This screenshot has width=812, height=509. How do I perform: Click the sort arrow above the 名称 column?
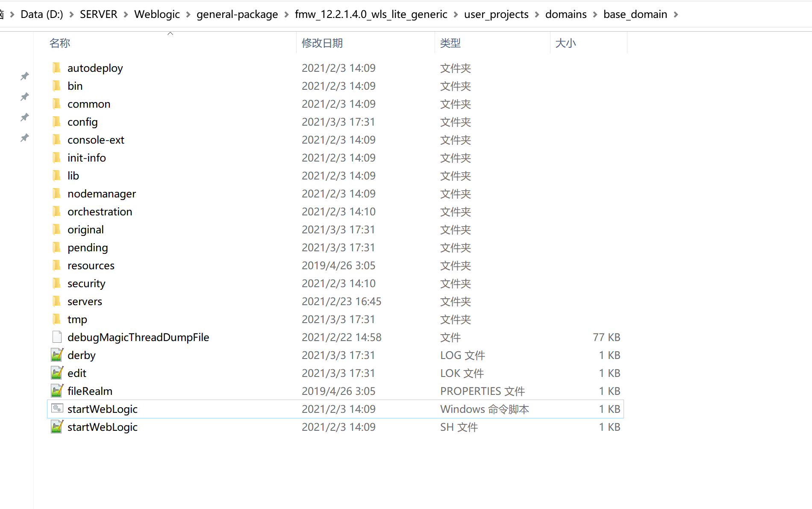tap(170, 32)
